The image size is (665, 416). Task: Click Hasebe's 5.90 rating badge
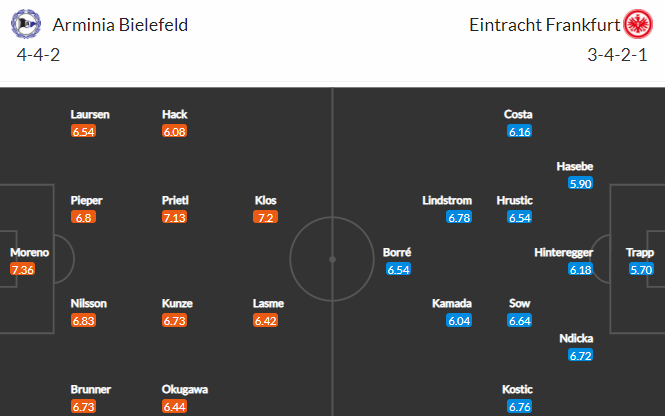(581, 183)
